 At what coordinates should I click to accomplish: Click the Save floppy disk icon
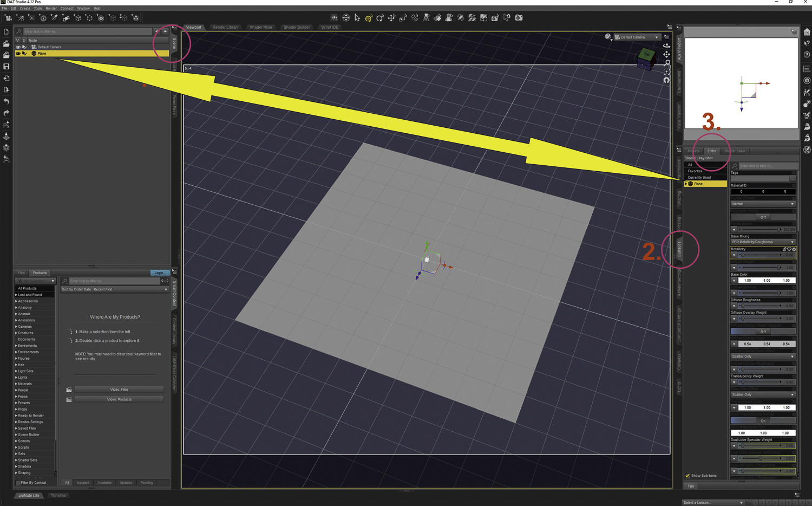[x=6, y=67]
